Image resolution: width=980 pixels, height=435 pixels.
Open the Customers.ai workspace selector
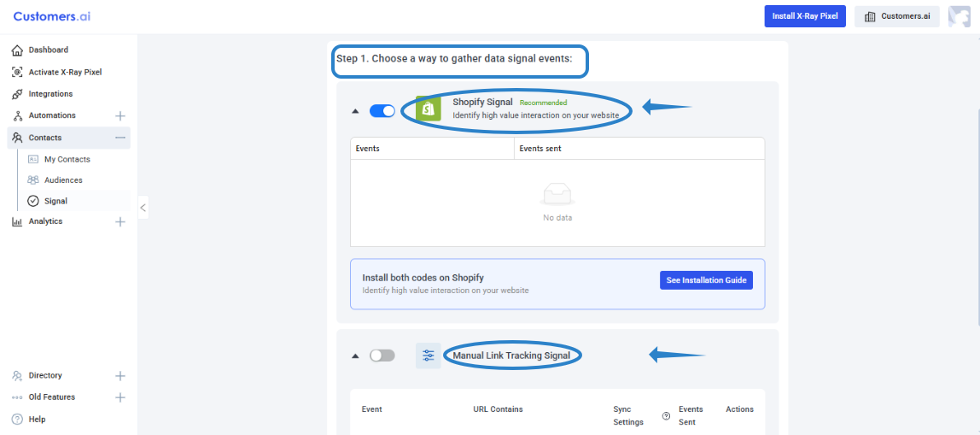coord(897,17)
